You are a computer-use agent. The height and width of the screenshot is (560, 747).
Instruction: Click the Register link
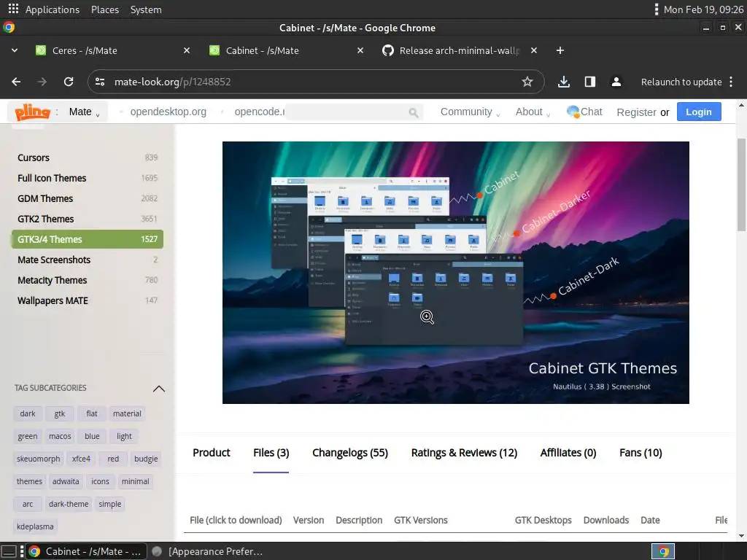pyautogui.click(x=636, y=112)
